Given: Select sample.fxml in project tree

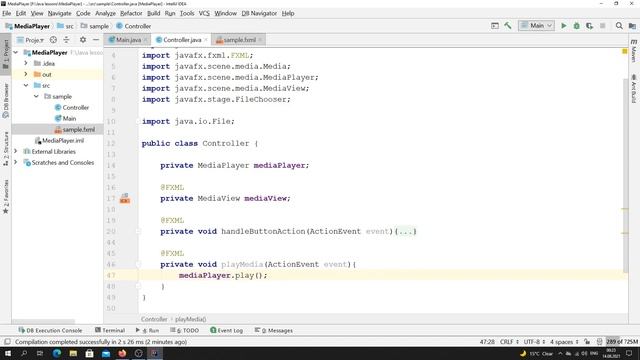Looking at the screenshot, I should (75, 129).
